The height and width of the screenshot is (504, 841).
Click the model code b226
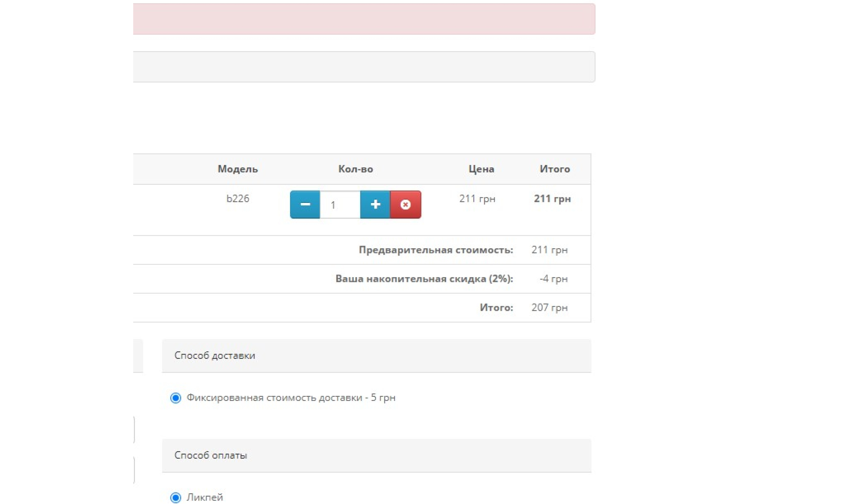click(x=237, y=199)
